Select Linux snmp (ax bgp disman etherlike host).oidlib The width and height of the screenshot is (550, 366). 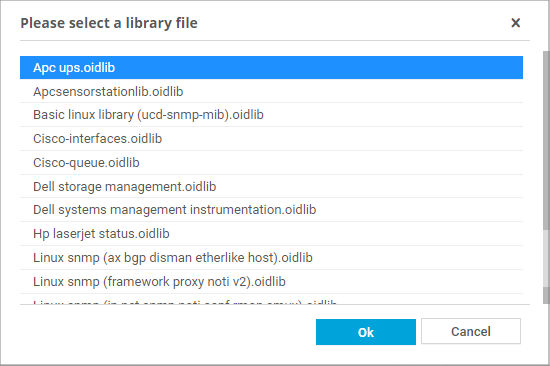click(271, 258)
